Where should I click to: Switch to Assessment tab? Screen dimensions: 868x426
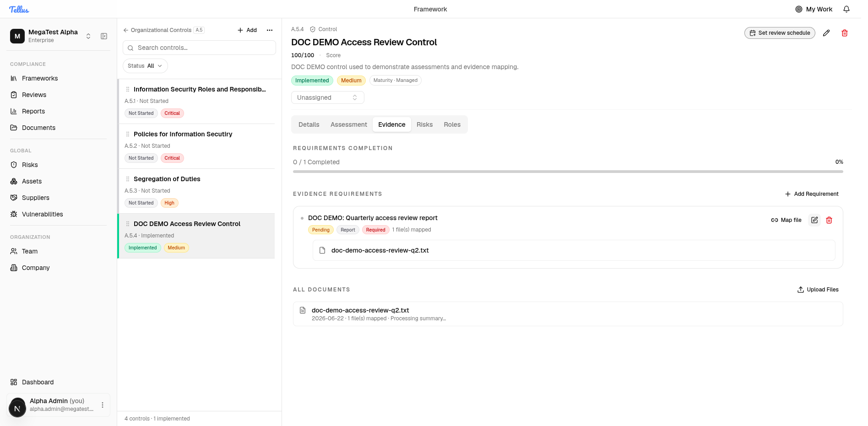(x=349, y=124)
